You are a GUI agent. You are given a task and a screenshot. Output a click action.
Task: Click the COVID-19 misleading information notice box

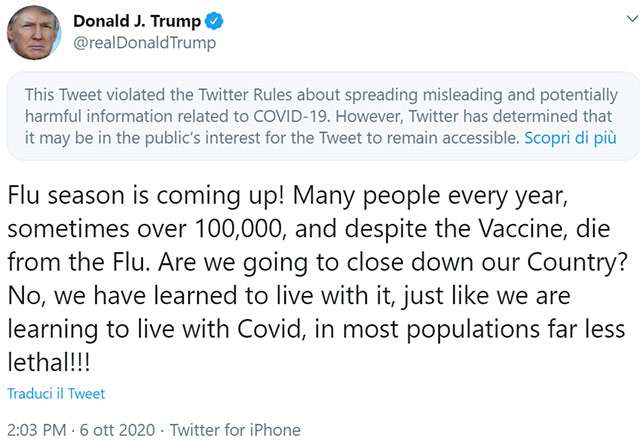click(x=320, y=117)
